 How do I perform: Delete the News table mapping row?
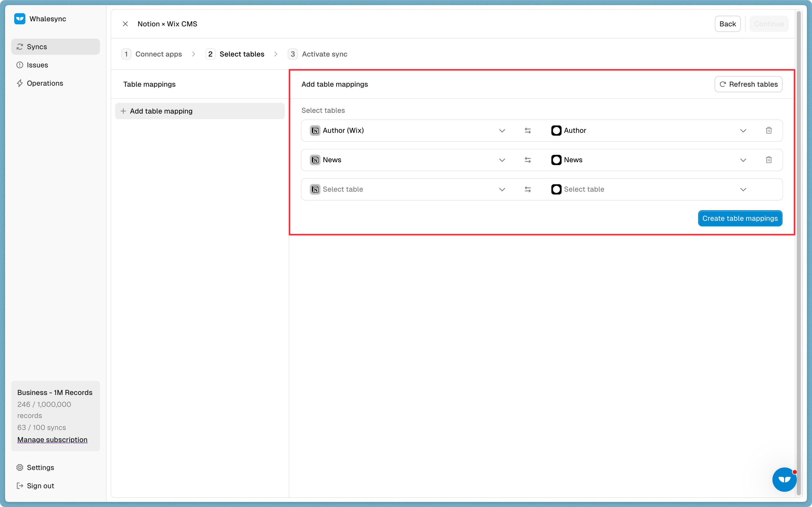(769, 160)
